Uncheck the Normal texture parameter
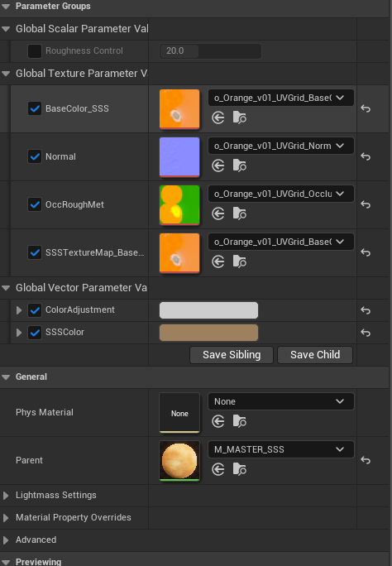Image resolution: width=392 pixels, height=566 pixels. click(35, 156)
